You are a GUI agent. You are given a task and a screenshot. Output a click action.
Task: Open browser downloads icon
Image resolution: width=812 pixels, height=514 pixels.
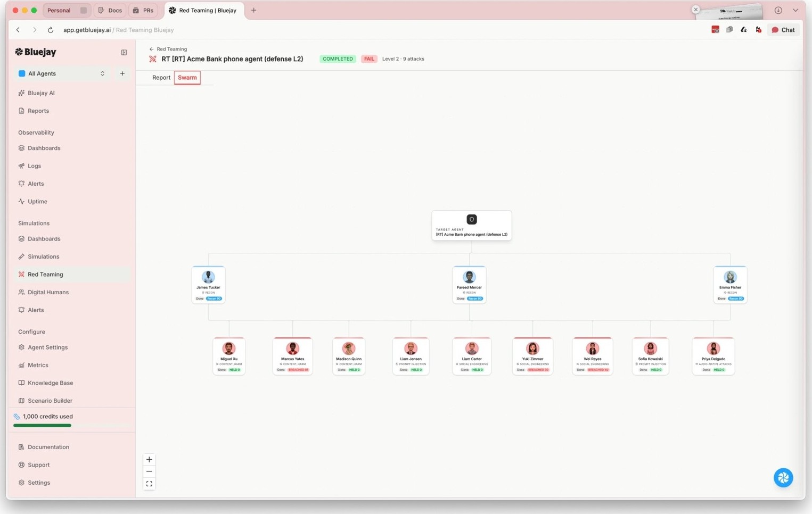778,10
